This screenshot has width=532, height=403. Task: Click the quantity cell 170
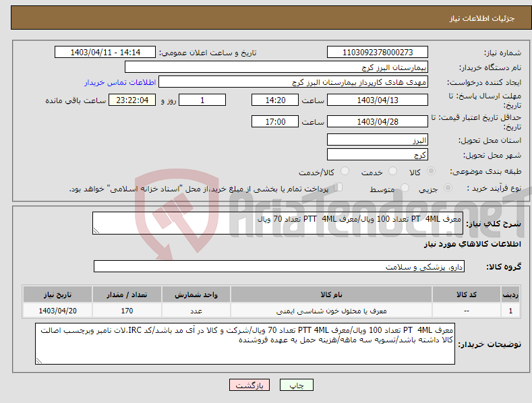tap(127, 311)
